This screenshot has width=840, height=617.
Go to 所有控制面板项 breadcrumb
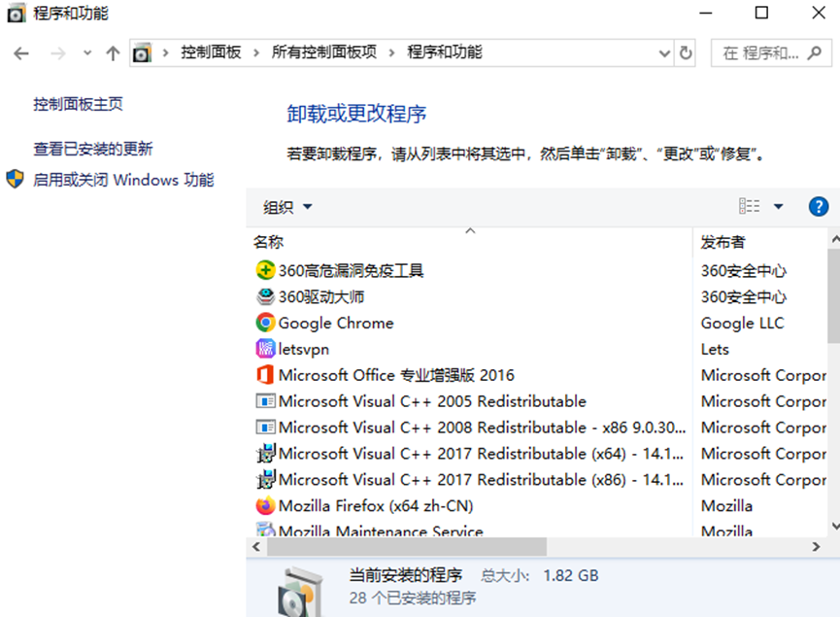(323, 52)
